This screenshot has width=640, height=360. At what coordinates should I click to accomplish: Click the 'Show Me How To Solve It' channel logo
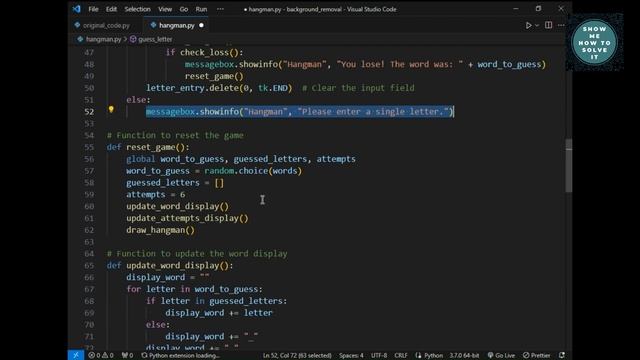click(594, 43)
